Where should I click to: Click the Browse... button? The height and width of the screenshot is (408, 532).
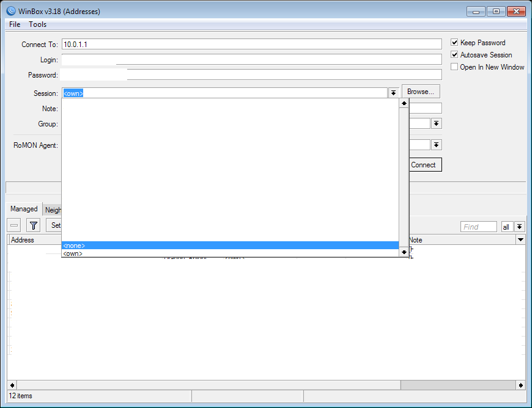click(x=421, y=92)
